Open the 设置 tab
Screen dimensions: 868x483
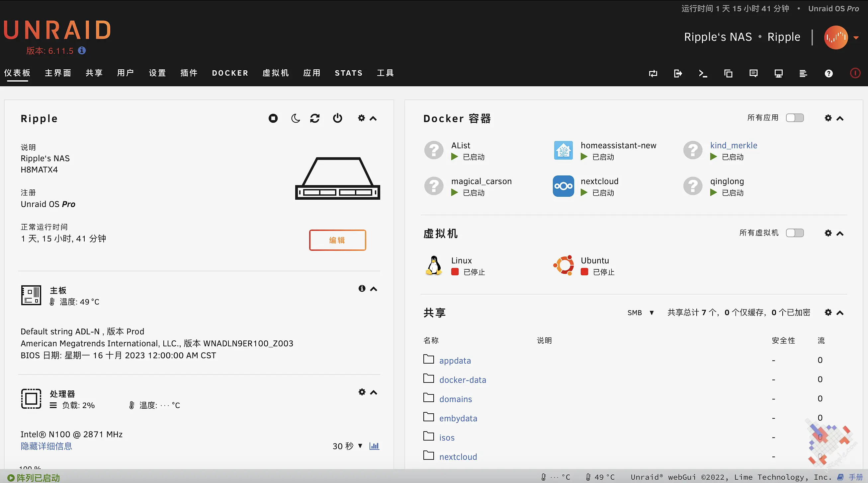(x=157, y=73)
